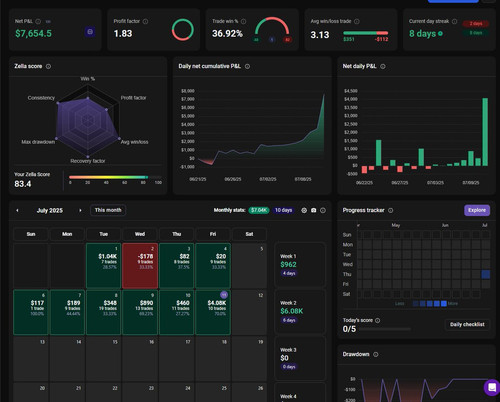This screenshot has height=402, width=500.
Task: Click the info icon beside Net daily P&L
Action: (x=383, y=66)
